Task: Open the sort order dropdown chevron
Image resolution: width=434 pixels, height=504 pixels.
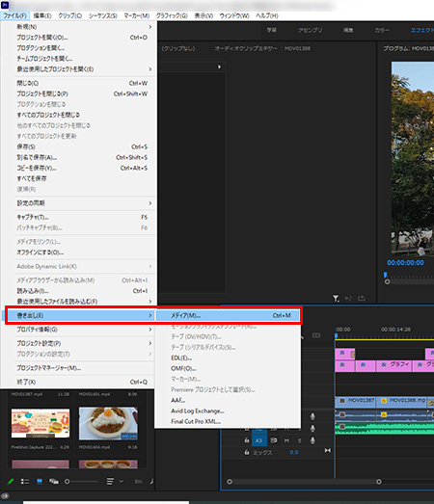Action: pyautogui.click(x=122, y=481)
